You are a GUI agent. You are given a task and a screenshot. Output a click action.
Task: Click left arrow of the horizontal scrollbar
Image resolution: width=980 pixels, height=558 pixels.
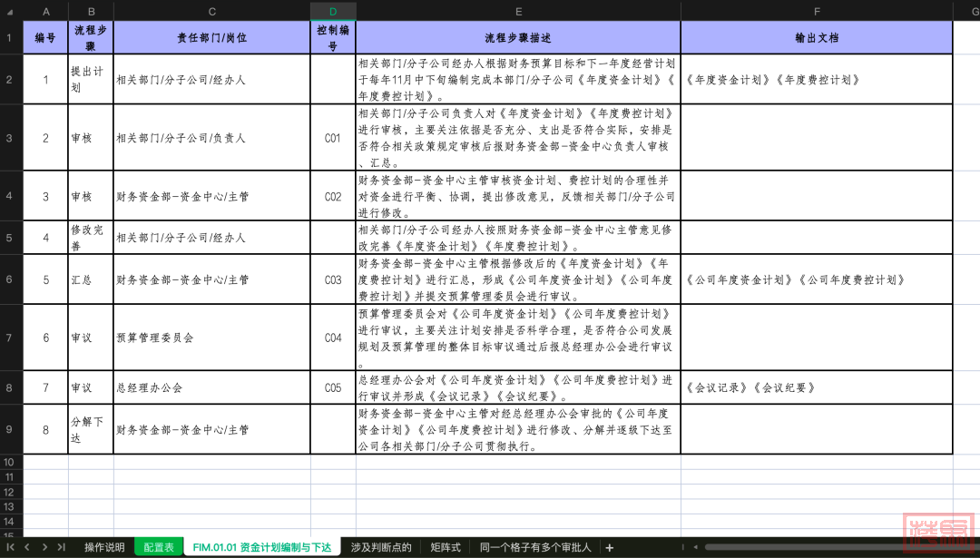click(696, 547)
